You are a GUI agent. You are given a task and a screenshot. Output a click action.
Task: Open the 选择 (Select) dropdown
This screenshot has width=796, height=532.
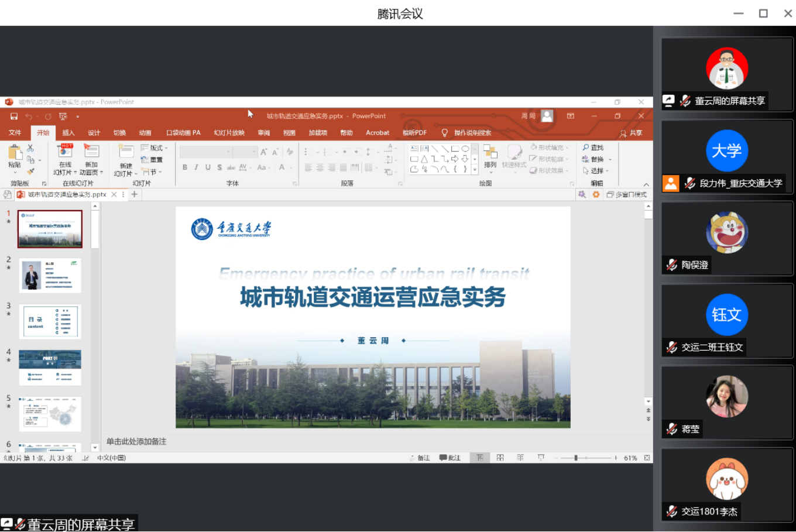tap(596, 171)
